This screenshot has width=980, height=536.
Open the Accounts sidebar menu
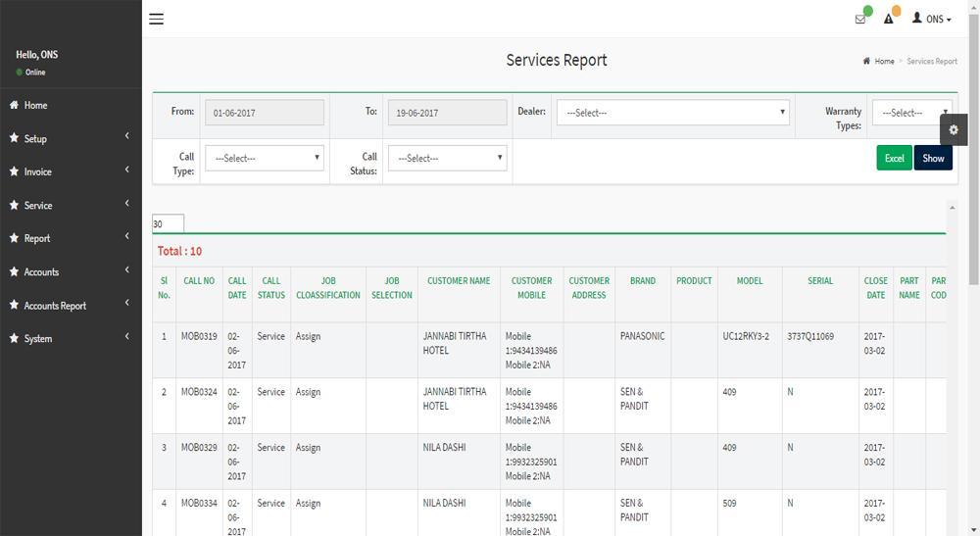(71, 271)
